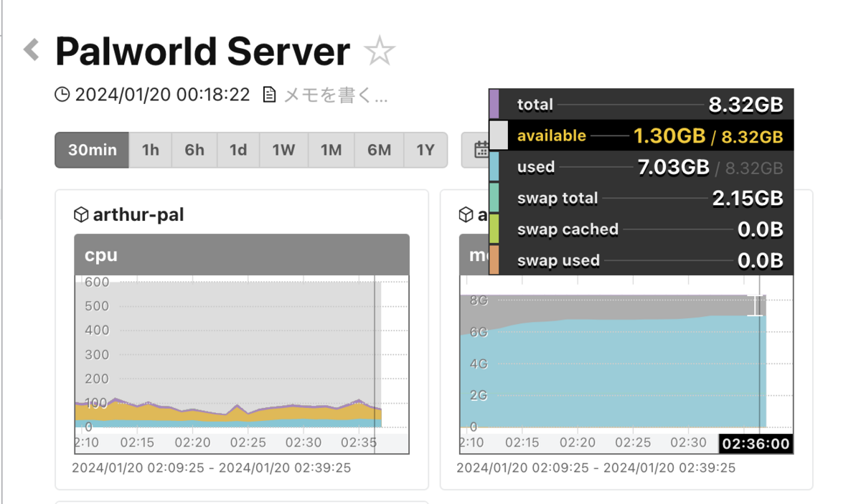Image resolution: width=861 pixels, height=504 pixels.
Task: Click the cube icon beside arthur-pal
Action: pyautogui.click(x=81, y=214)
